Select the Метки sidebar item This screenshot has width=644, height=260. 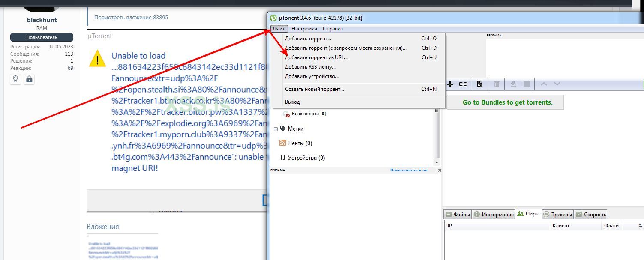296,129
